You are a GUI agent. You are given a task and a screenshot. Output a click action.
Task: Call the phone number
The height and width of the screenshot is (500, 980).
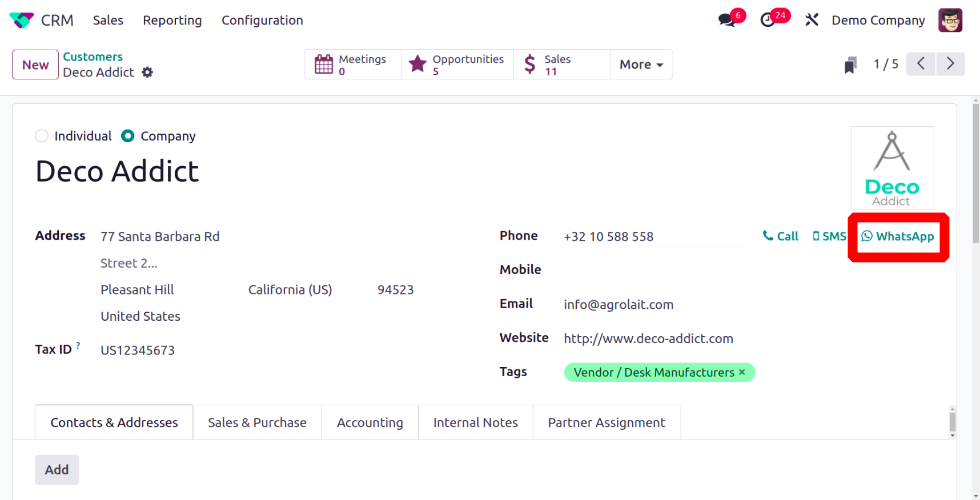pyautogui.click(x=781, y=236)
